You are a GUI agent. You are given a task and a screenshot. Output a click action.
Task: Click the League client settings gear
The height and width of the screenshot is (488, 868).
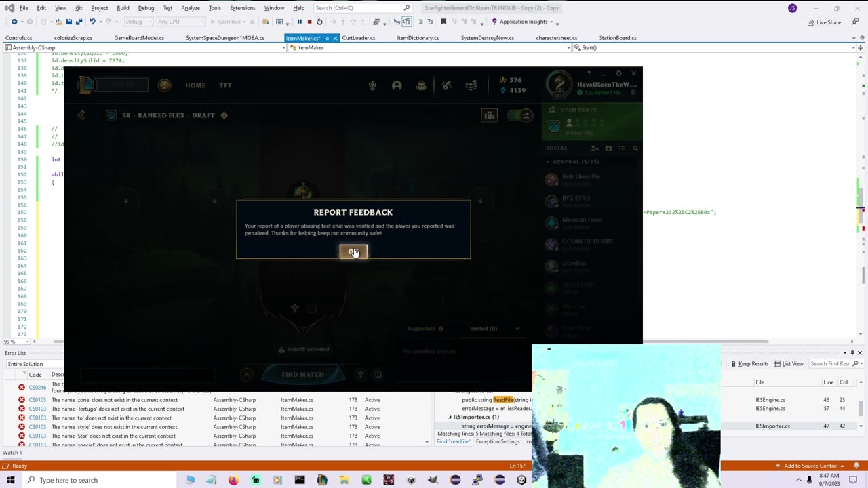(618, 73)
